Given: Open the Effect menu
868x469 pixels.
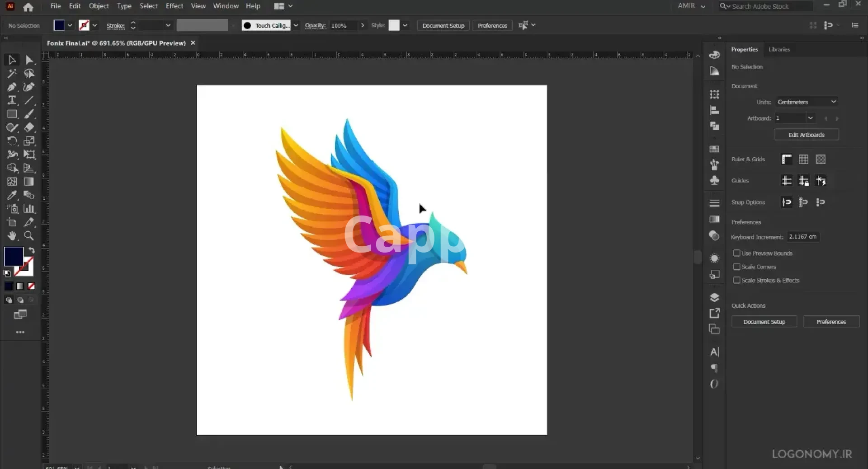Looking at the screenshot, I should [x=174, y=6].
